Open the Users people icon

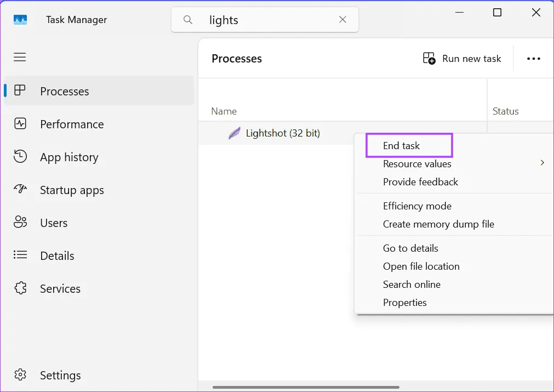coord(20,223)
